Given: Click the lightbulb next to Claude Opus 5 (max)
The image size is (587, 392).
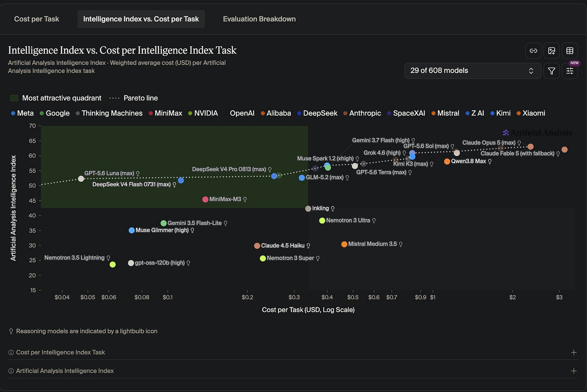Looking at the screenshot, I should 519,143.
